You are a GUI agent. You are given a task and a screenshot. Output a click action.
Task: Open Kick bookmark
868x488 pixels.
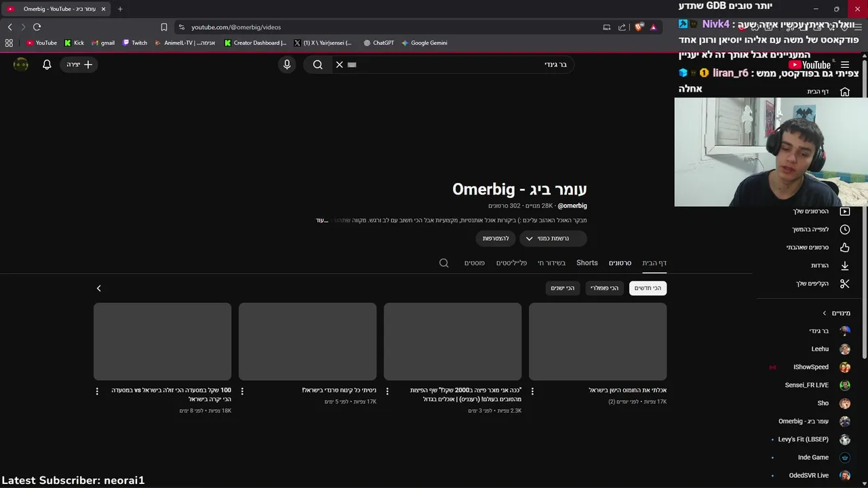[x=75, y=43]
